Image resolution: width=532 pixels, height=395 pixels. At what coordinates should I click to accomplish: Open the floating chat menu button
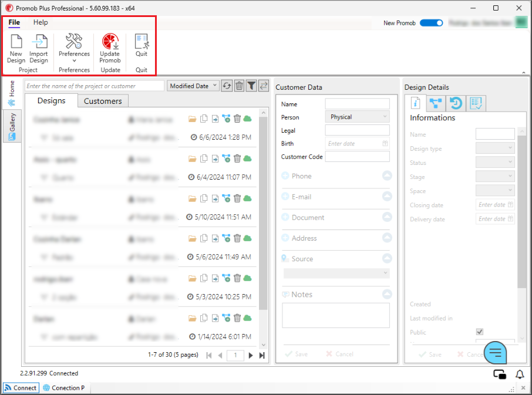496,353
